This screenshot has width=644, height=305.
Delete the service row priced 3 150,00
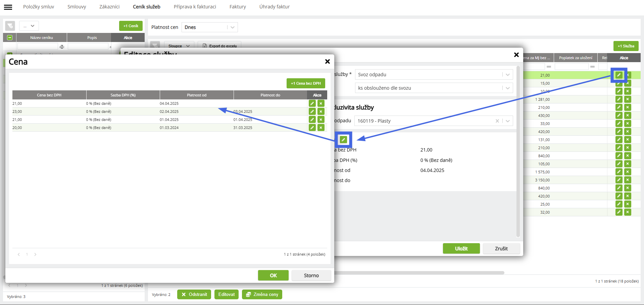point(628,180)
